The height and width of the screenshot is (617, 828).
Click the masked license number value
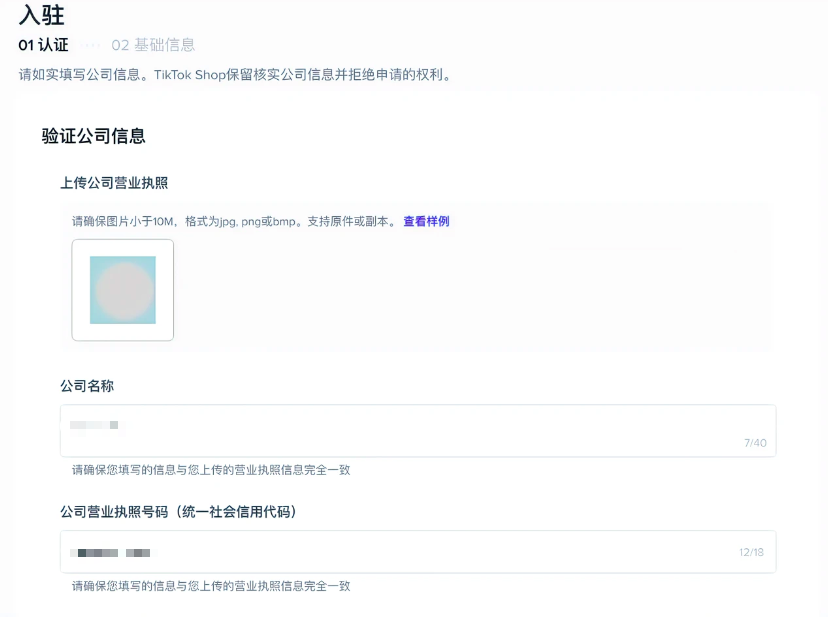pyautogui.click(x=110, y=551)
